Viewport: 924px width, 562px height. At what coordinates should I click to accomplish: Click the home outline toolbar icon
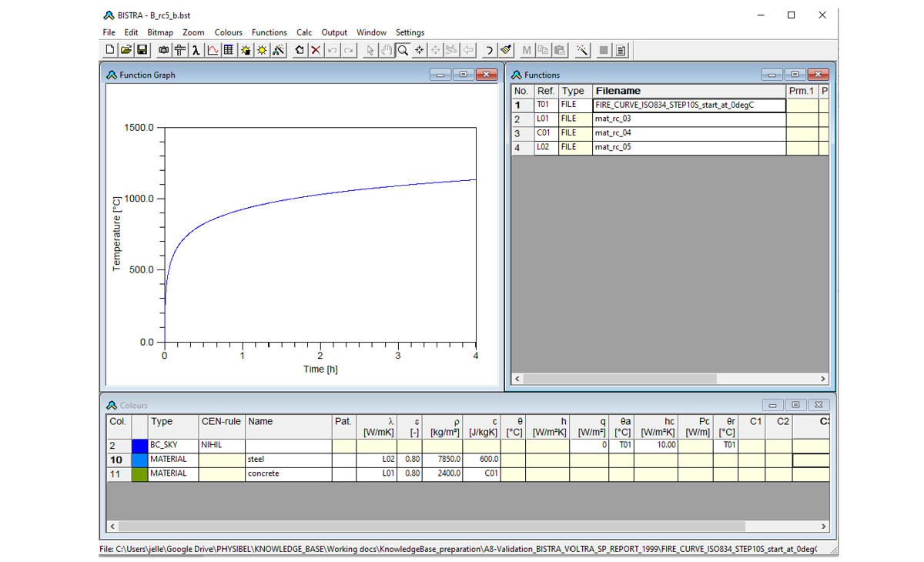[x=300, y=50]
